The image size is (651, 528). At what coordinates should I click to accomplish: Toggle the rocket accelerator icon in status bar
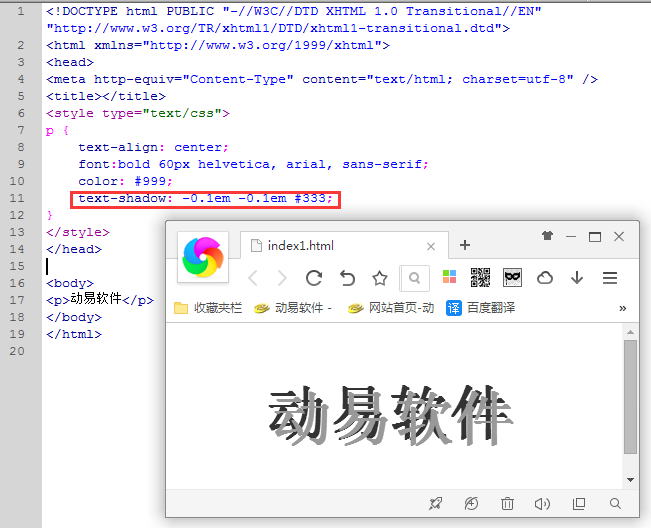[435, 504]
